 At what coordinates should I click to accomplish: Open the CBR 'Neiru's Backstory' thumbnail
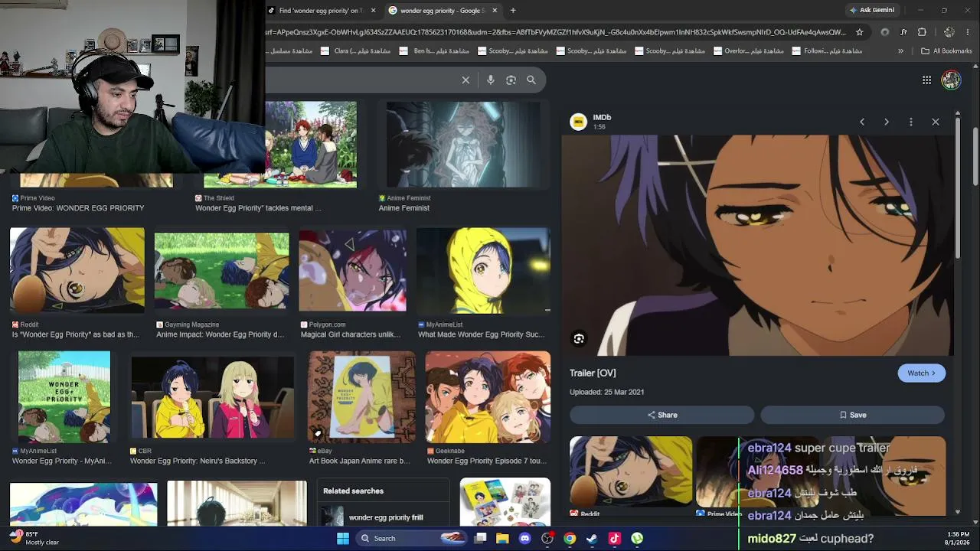coord(213,397)
